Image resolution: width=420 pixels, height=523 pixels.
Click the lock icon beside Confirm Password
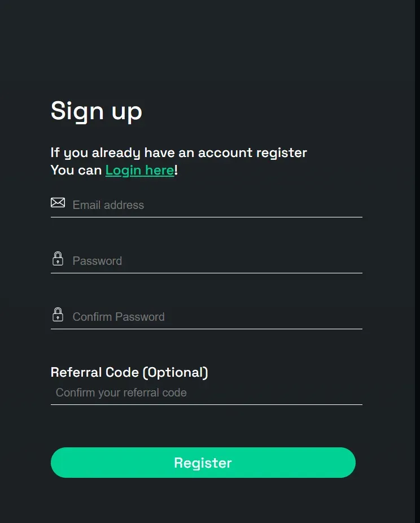[x=58, y=315]
